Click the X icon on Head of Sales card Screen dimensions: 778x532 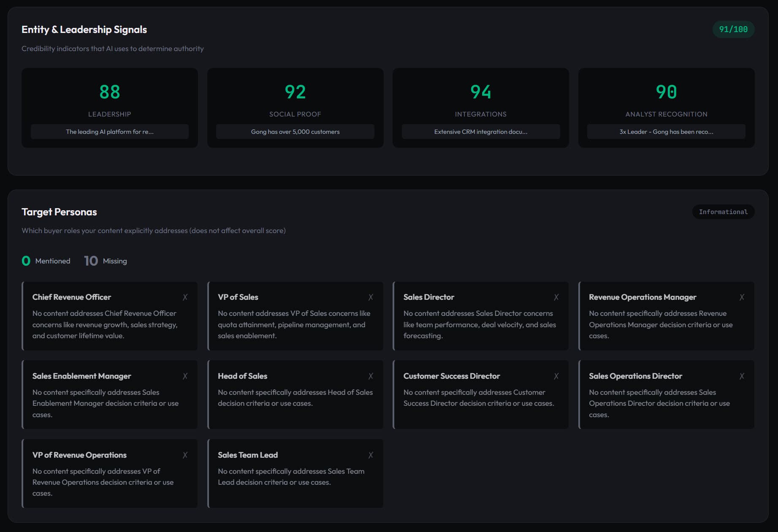(x=371, y=376)
